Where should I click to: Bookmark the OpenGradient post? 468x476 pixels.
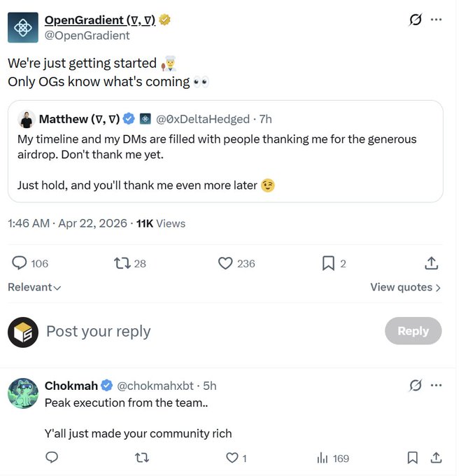tap(327, 263)
